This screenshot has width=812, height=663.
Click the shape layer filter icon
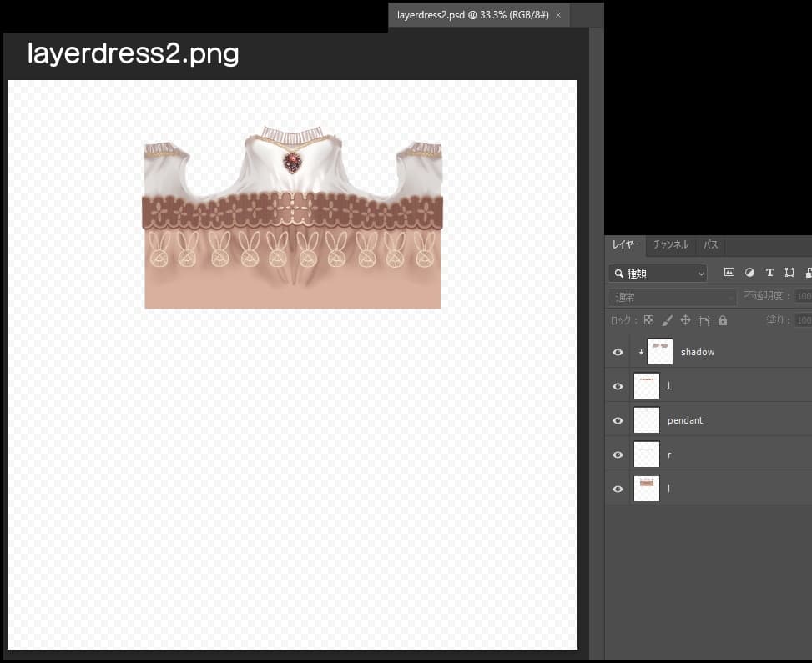(789, 273)
